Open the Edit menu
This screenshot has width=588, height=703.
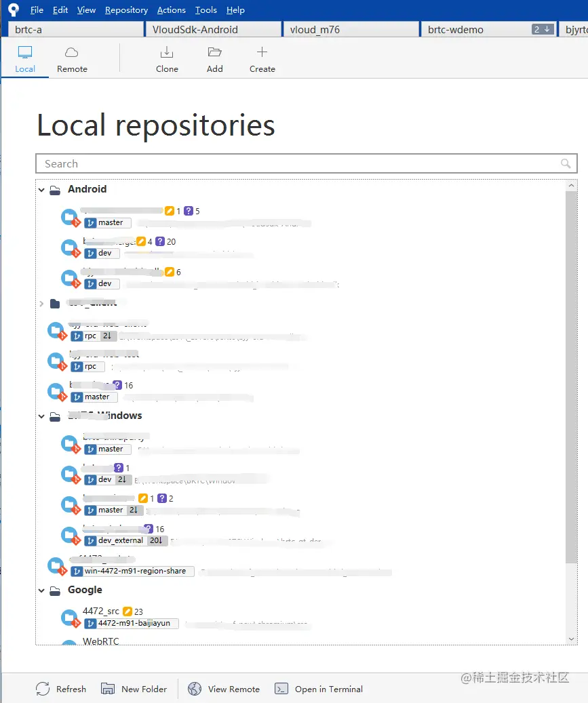click(60, 10)
